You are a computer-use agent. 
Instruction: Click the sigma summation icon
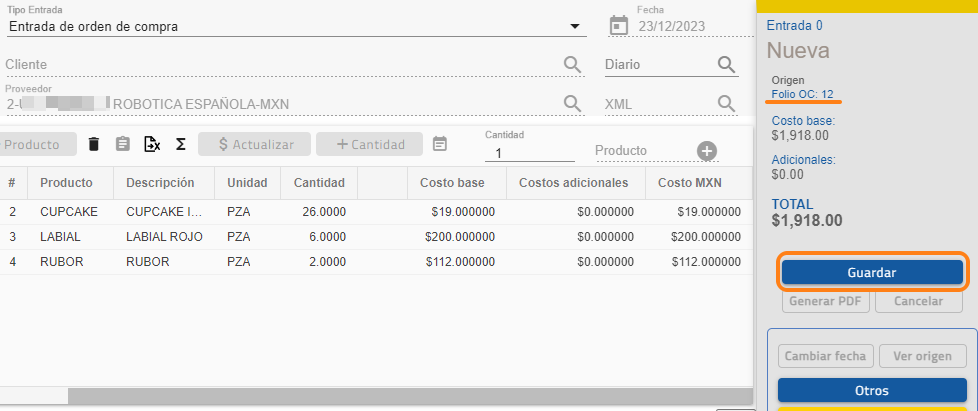(x=181, y=144)
